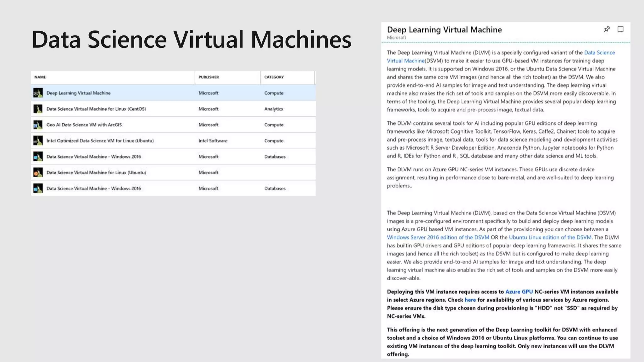Screen dimensions: 644x362
Task: Click the 'Data Science Virtual Machines' slide heading
Action: [x=192, y=39]
